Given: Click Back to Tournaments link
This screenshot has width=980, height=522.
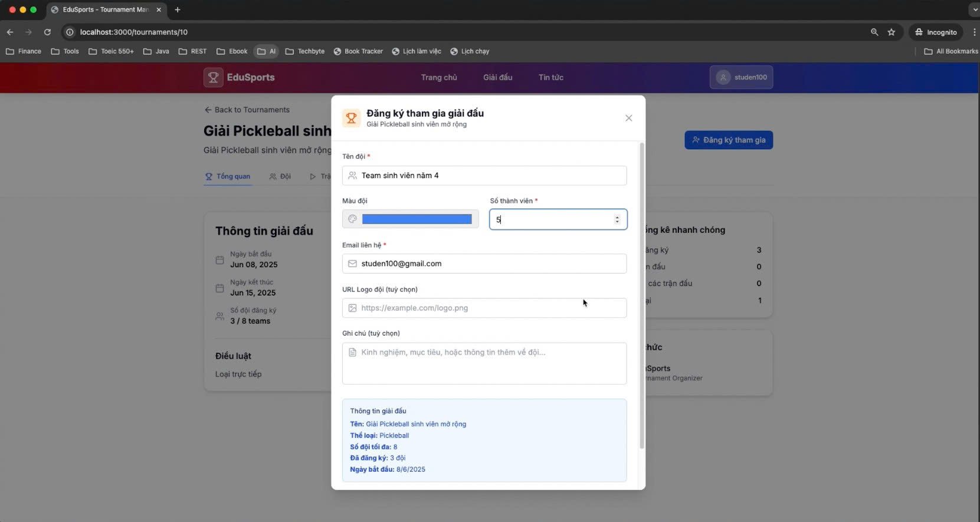Looking at the screenshot, I should pyautogui.click(x=247, y=110).
